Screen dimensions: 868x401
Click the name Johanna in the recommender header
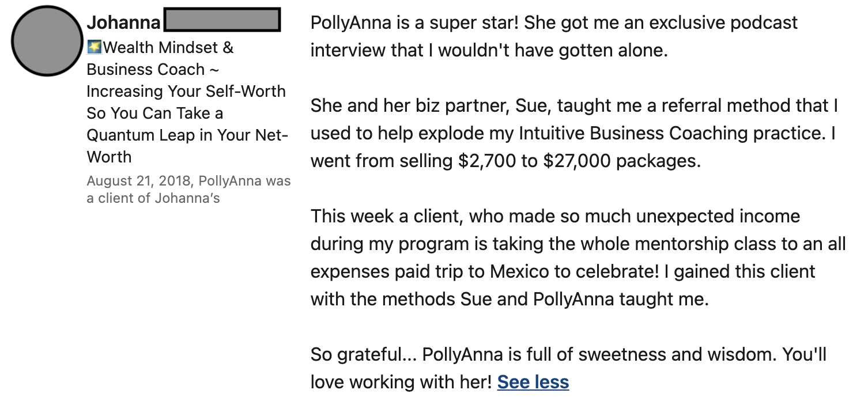[124, 22]
